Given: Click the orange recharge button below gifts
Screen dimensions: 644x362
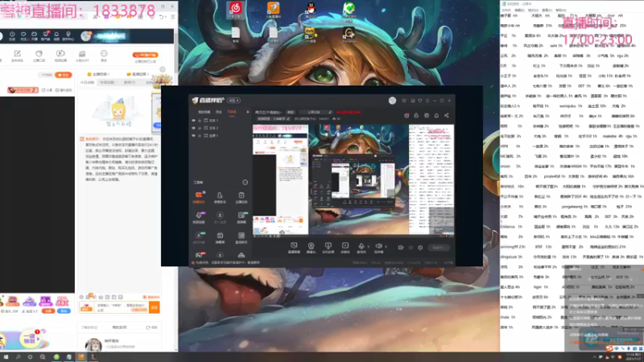Looking at the screenshot, I should tap(48, 311).
